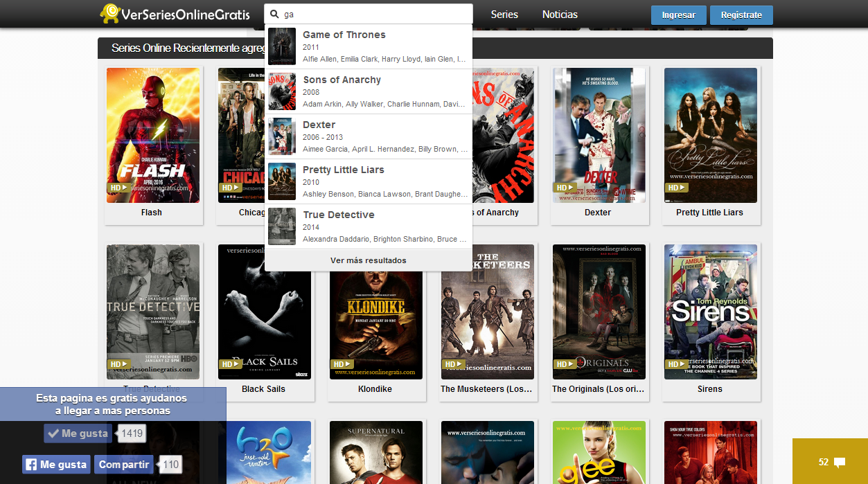The image size is (868, 484).
Task: Open the Series menu item
Action: pos(504,14)
